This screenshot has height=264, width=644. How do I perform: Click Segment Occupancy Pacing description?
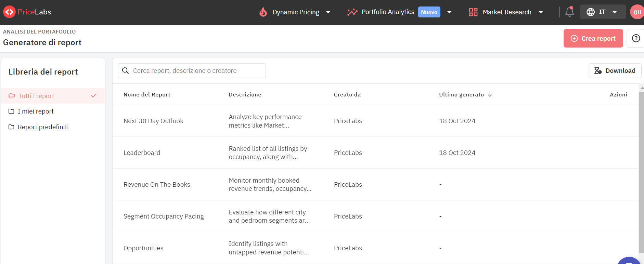pyautogui.click(x=269, y=216)
